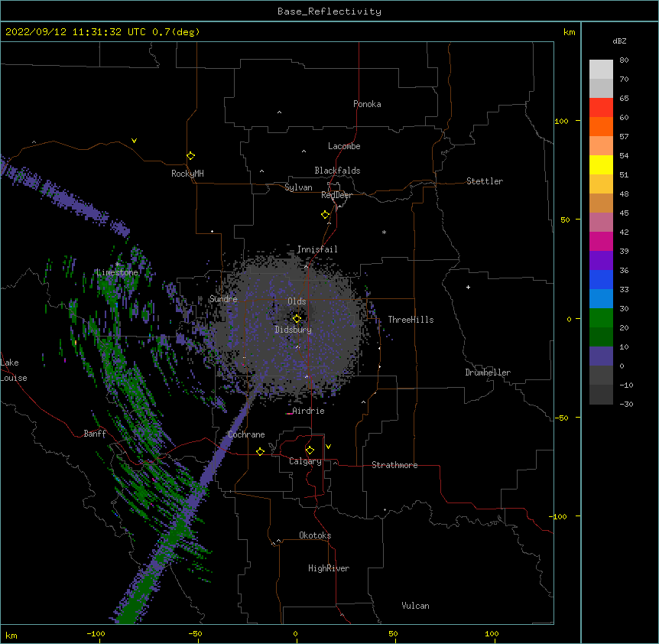Viewport: 659px width, 644px height.
Task: Click the Ponoka city label
Action: tap(367, 104)
